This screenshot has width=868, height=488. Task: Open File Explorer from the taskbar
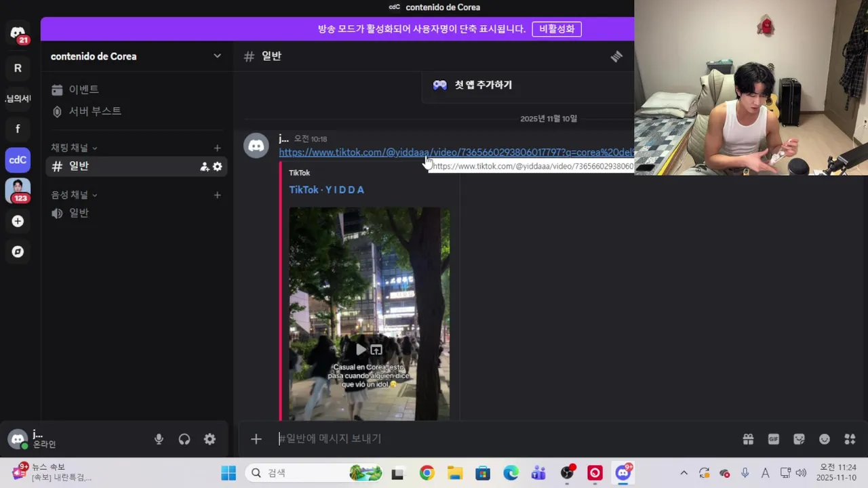(x=454, y=473)
